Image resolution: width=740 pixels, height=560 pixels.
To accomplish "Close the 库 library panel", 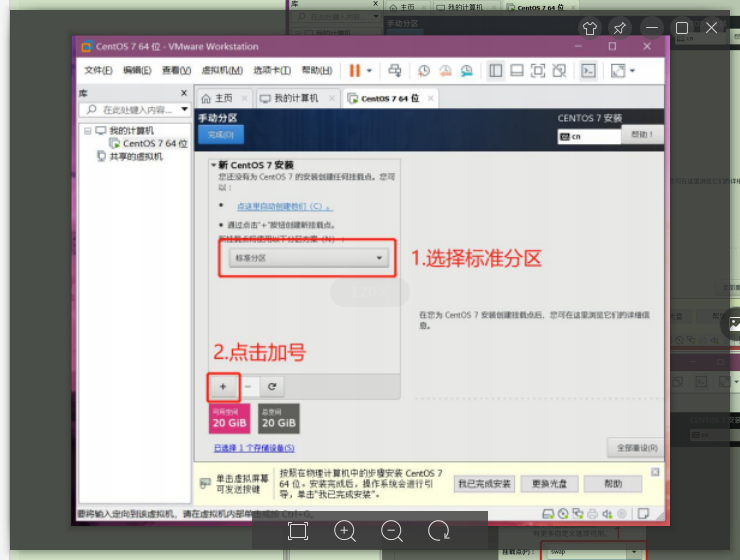I will click(184, 93).
